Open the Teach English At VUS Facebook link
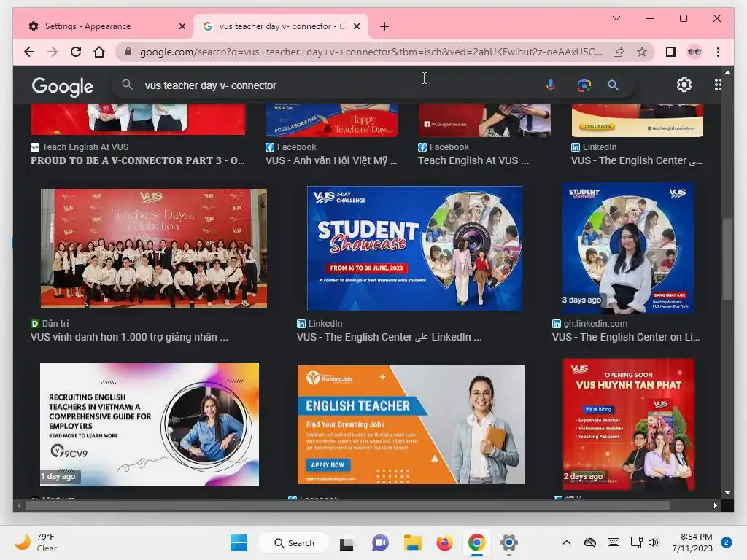Image resolution: width=747 pixels, height=560 pixels. pyautogui.click(x=473, y=160)
